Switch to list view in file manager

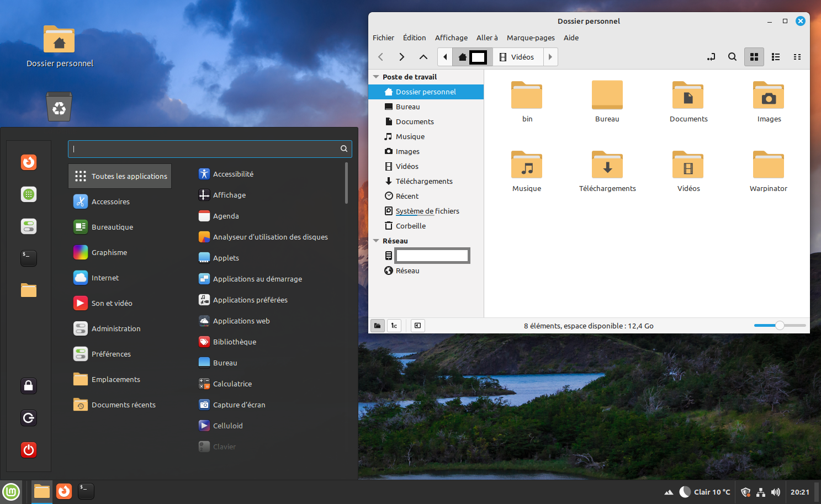pos(775,57)
